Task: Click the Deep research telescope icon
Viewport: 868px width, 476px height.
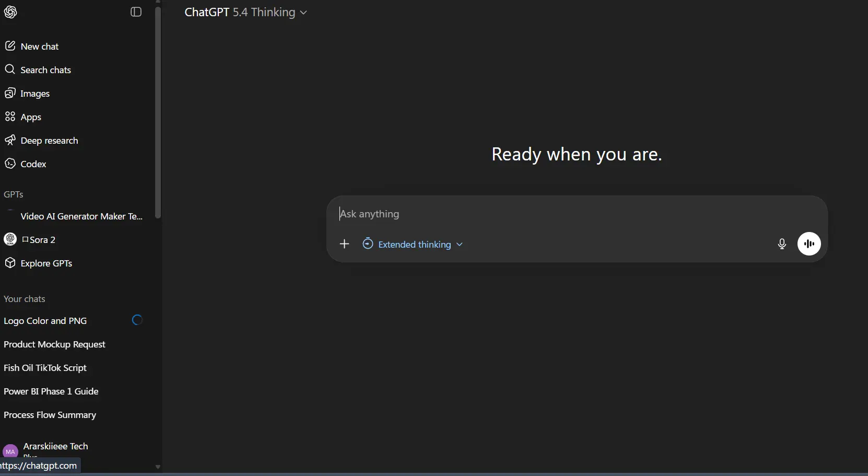Action: (10, 140)
